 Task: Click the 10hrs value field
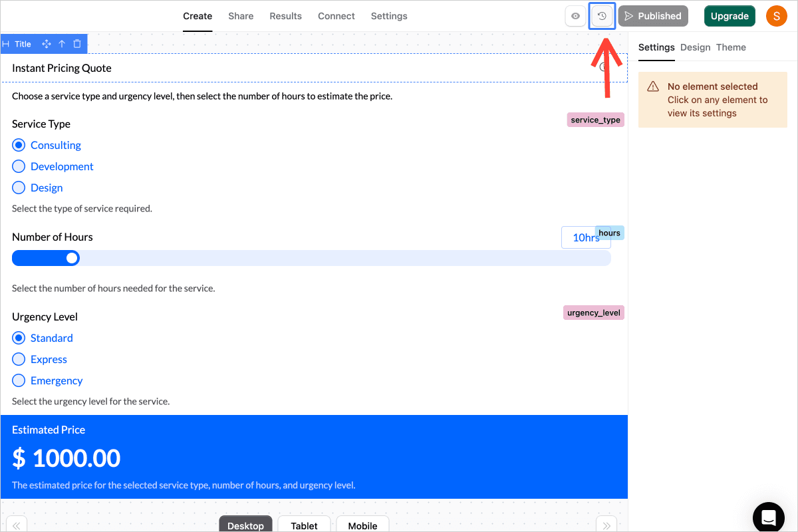pyautogui.click(x=586, y=237)
